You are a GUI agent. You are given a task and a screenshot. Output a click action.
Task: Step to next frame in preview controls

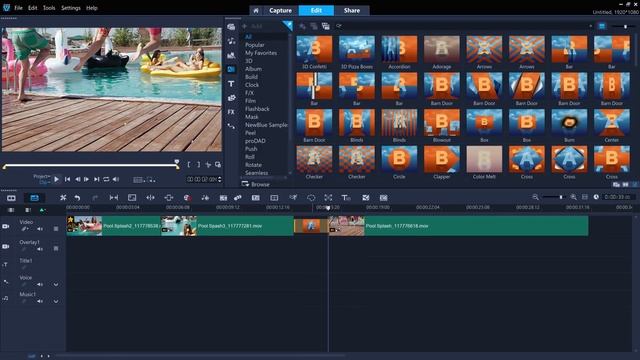pyautogui.click(x=87, y=179)
